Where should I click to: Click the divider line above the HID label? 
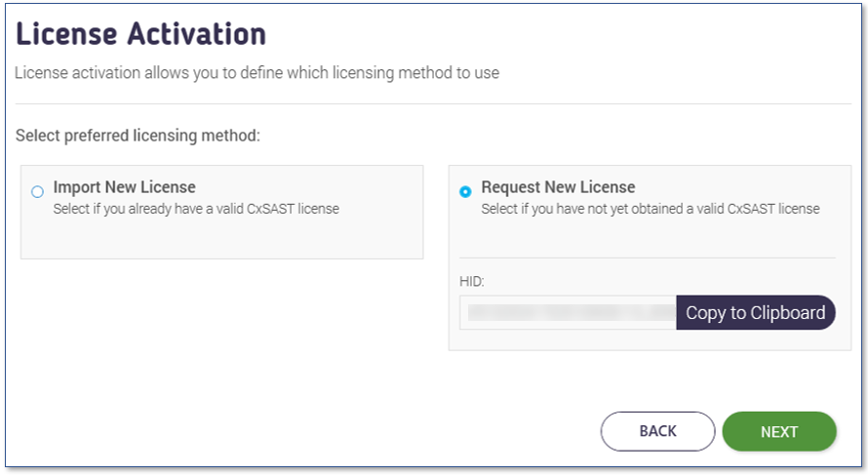pos(648,258)
